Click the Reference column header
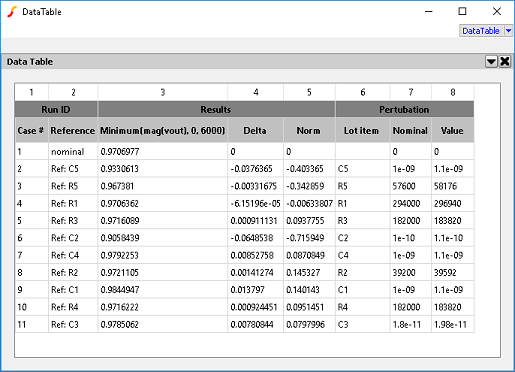 point(73,130)
